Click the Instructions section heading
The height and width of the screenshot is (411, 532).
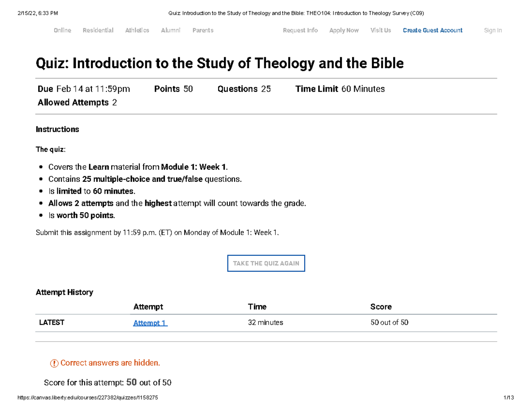(x=57, y=129)
